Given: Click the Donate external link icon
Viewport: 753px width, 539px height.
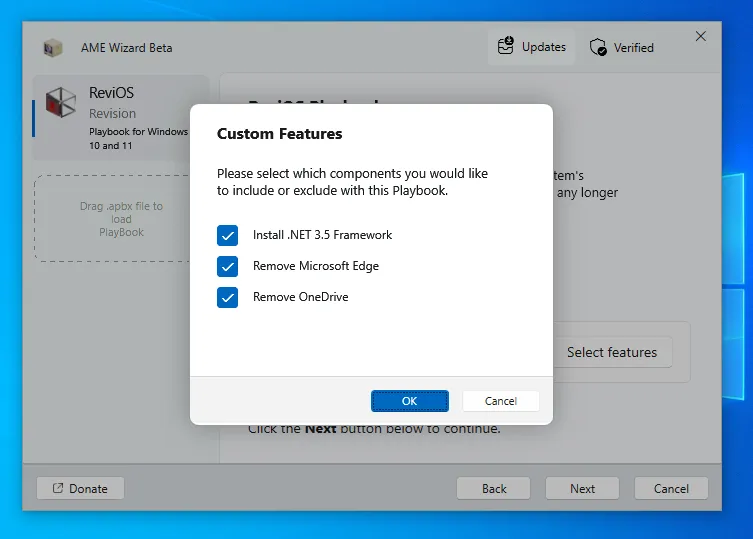Looking at the screenshot, I should pos(58,488).
